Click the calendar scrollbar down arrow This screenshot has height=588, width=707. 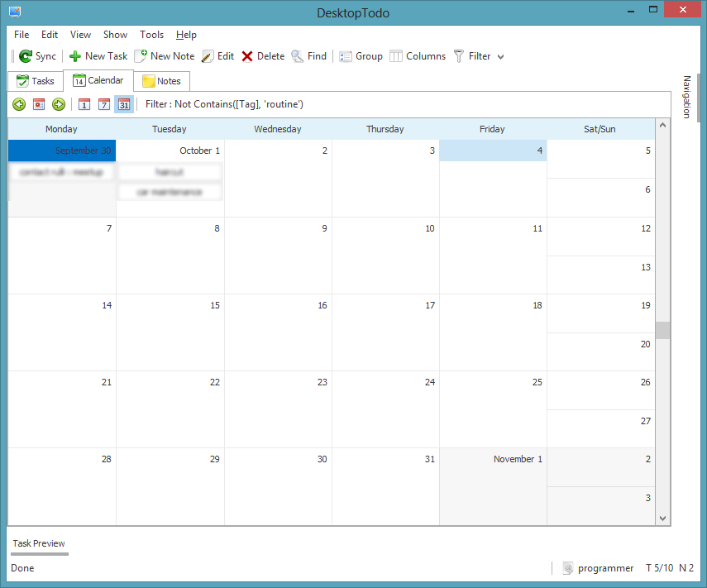point(663,518)
